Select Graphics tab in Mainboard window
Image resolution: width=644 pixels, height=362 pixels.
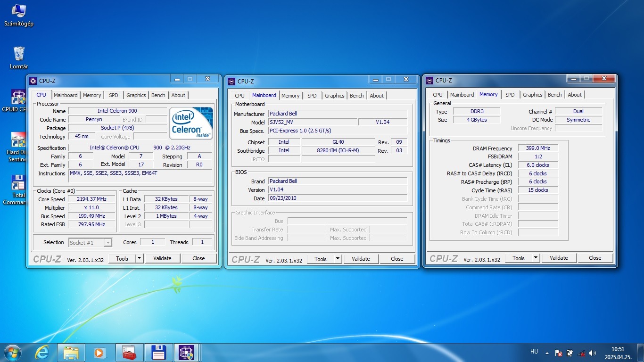[x=335, y=96]
